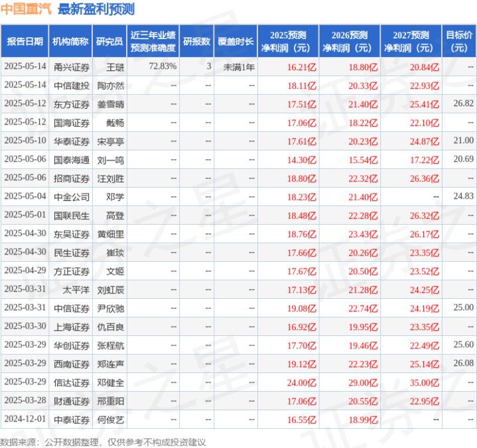Click 24.00亿 in 信达证券 row
The width and height of the screenshot is (477, 448).
pyautogui.click(x=302, y=382)
